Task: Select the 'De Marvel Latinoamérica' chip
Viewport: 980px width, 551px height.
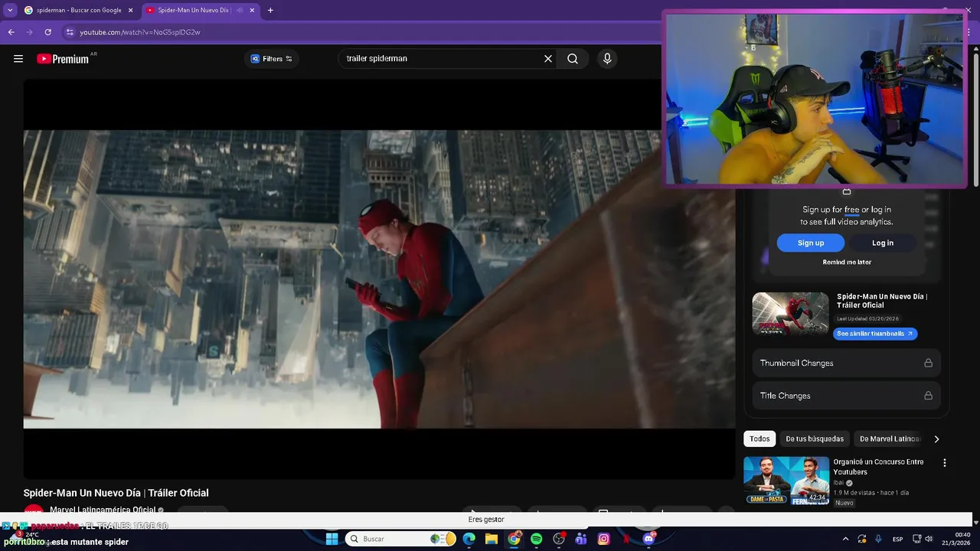Action: (x=889, y=439)
